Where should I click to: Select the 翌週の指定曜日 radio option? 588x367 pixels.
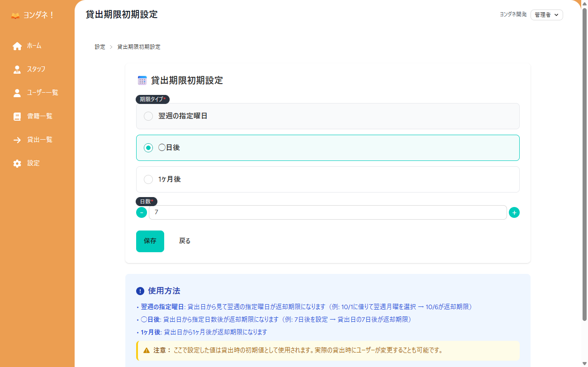(x=148, y=116)
